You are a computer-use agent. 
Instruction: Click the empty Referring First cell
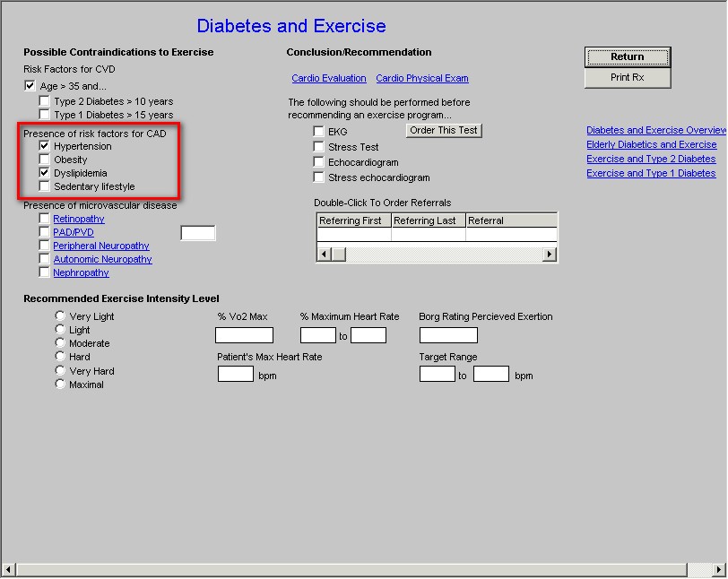[x=354, y=235]
